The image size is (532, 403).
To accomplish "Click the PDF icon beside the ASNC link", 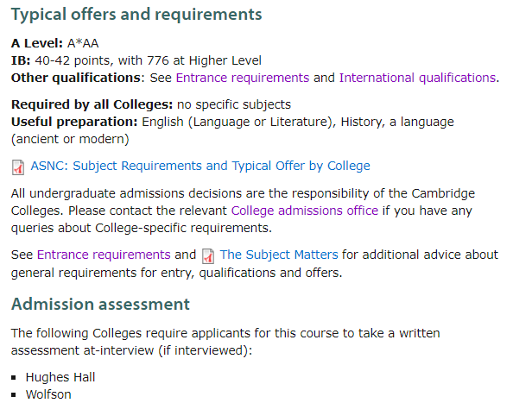I will pyautogui.click(x=18, y=167).
